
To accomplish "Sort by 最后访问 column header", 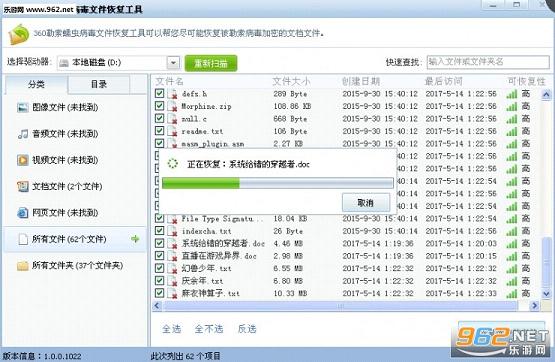I will click(x=444, y=82).
